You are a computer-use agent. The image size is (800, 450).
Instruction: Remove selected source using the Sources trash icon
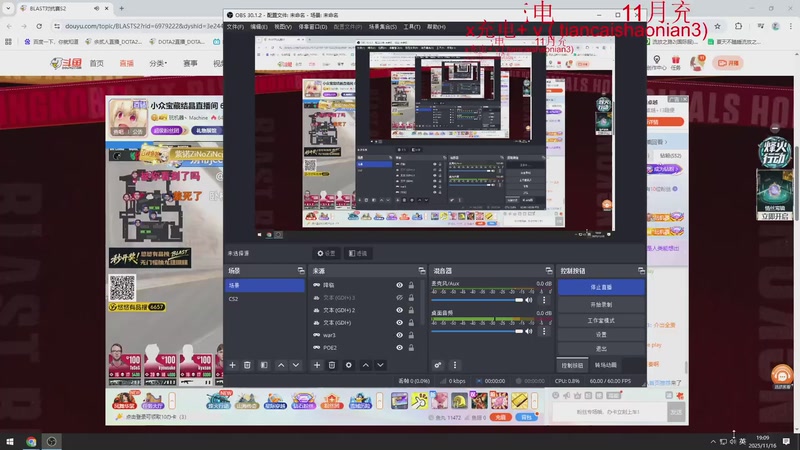(x=332, y=365)
